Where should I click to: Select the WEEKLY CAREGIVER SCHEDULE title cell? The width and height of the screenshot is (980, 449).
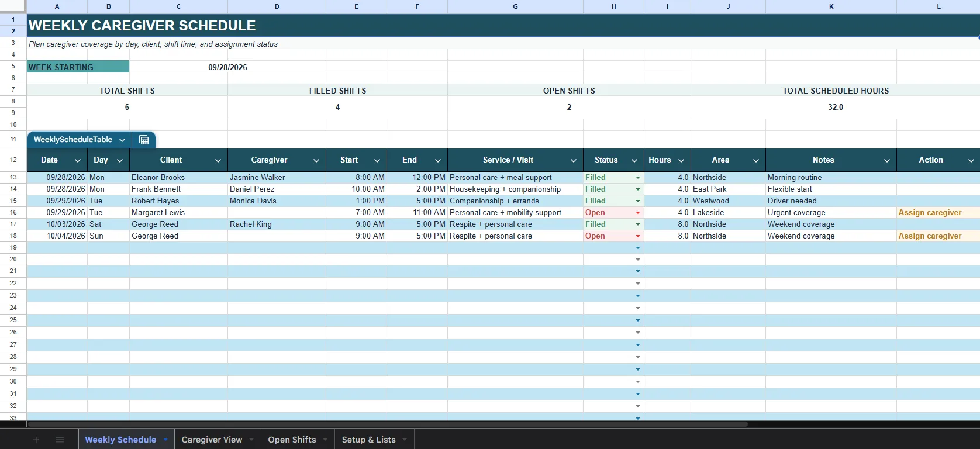503,26
